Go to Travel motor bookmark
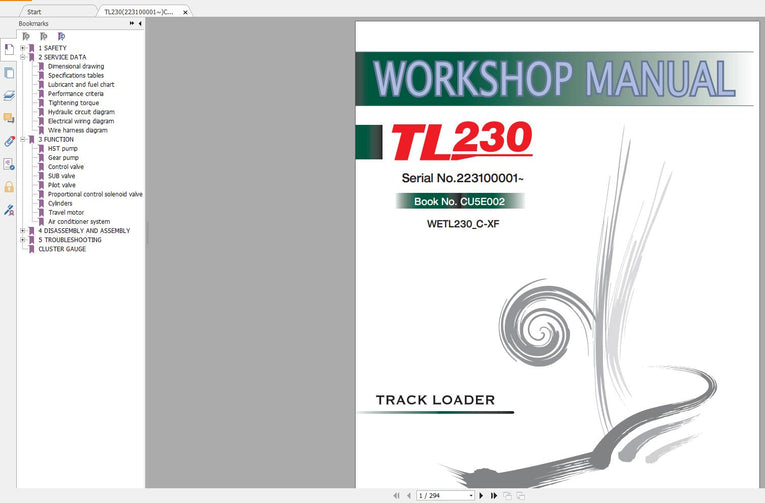 pyautogui.click(x=67, y=212)
